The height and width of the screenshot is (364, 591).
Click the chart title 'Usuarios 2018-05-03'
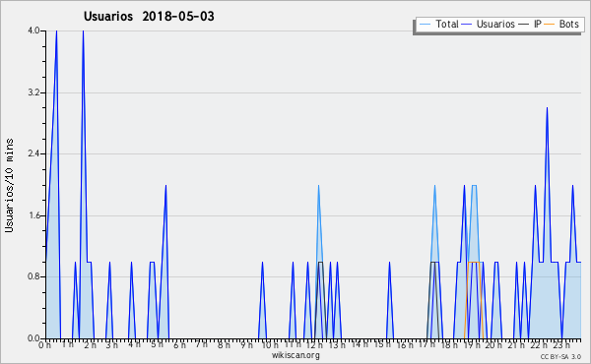(x=149, y=17)
